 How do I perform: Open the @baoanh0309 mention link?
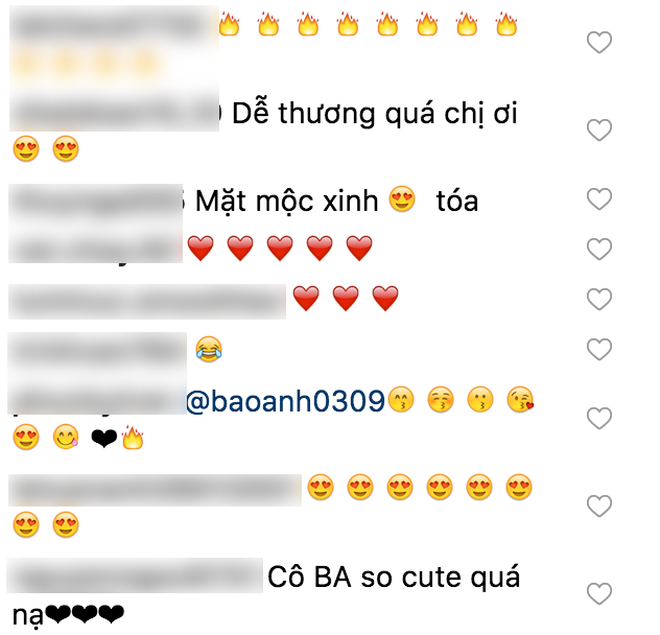click(285, 401)
